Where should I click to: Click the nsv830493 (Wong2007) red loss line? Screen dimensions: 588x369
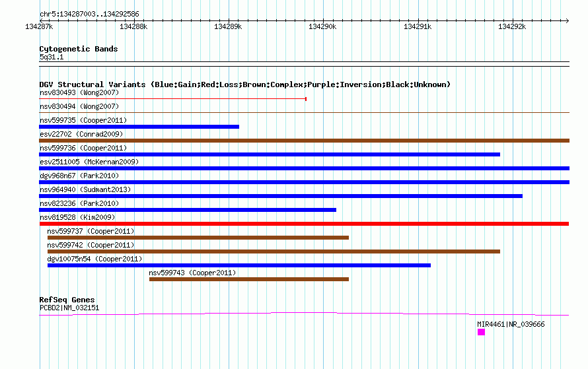172,99
